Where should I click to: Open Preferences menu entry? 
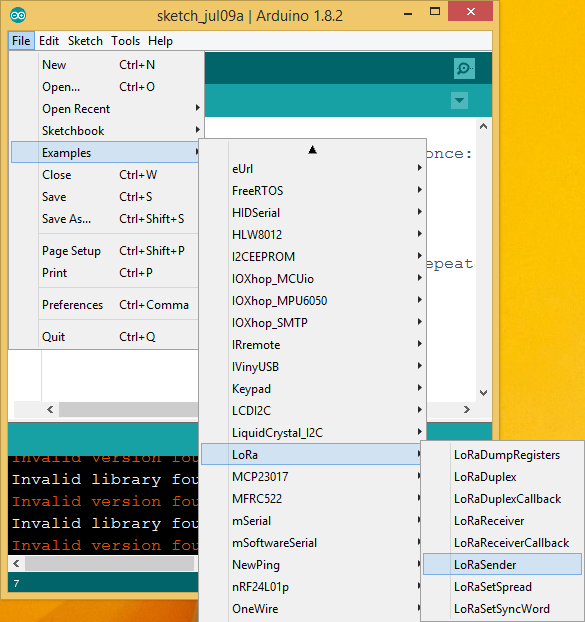coord(105,305)
